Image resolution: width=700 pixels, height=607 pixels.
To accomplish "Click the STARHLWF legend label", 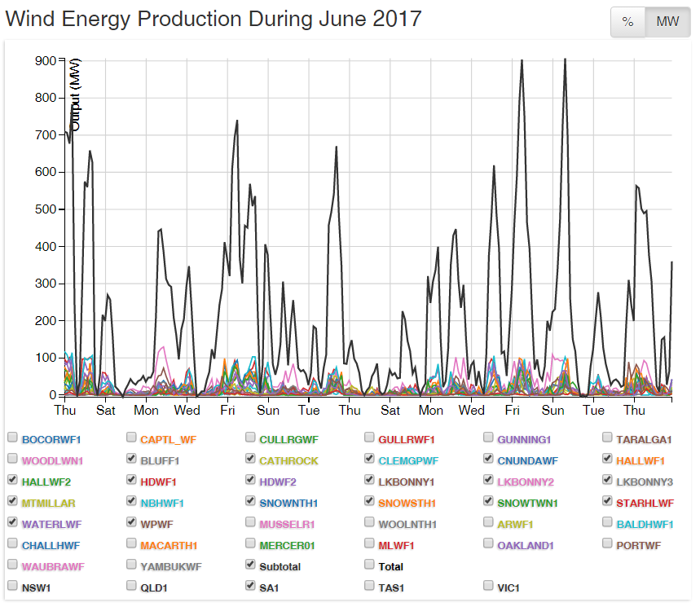I will click(645, 503).
